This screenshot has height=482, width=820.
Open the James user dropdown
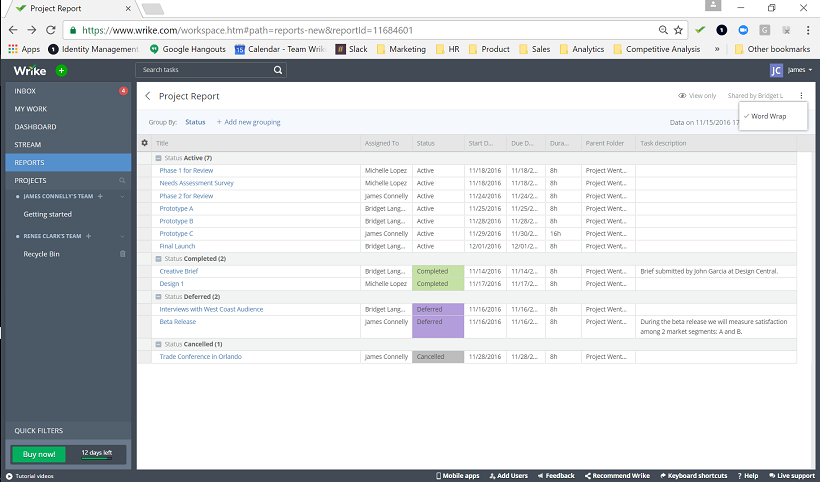click(x=800, y=70)
